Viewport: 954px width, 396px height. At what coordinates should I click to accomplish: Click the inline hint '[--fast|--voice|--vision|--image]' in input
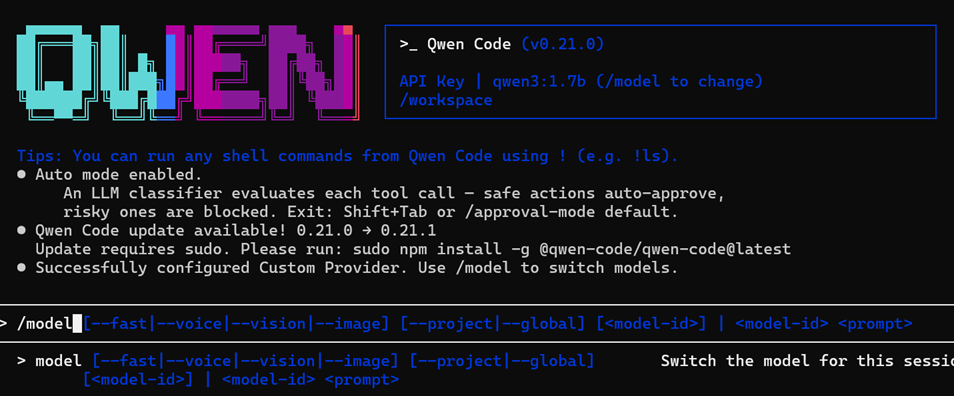[x=235, y=324]
